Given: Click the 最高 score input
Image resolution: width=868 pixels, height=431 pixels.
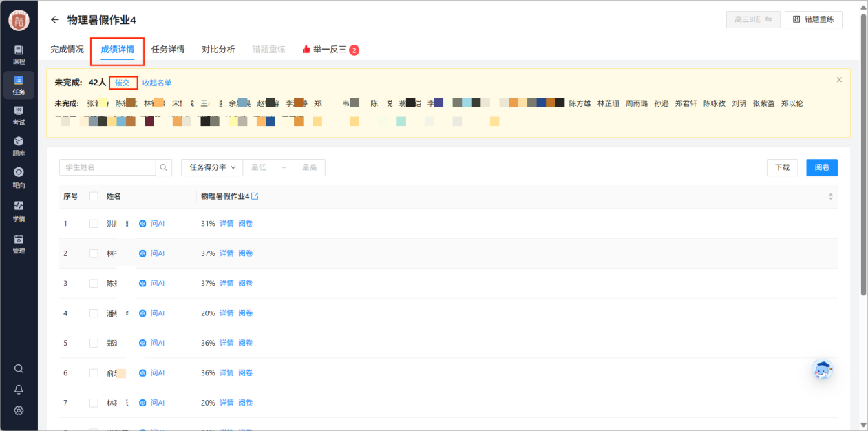Looking at the screenshot, I should (309, 167).
